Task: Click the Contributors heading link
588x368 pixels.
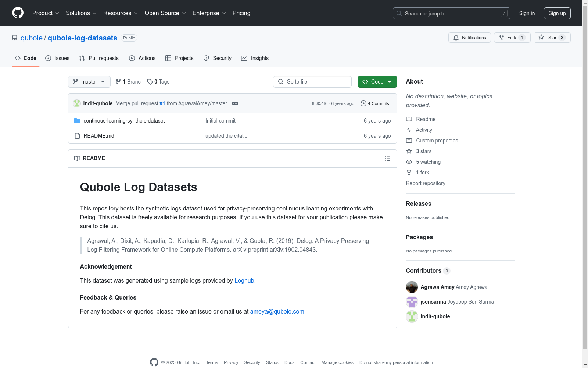Action: (x=428, y=270)
